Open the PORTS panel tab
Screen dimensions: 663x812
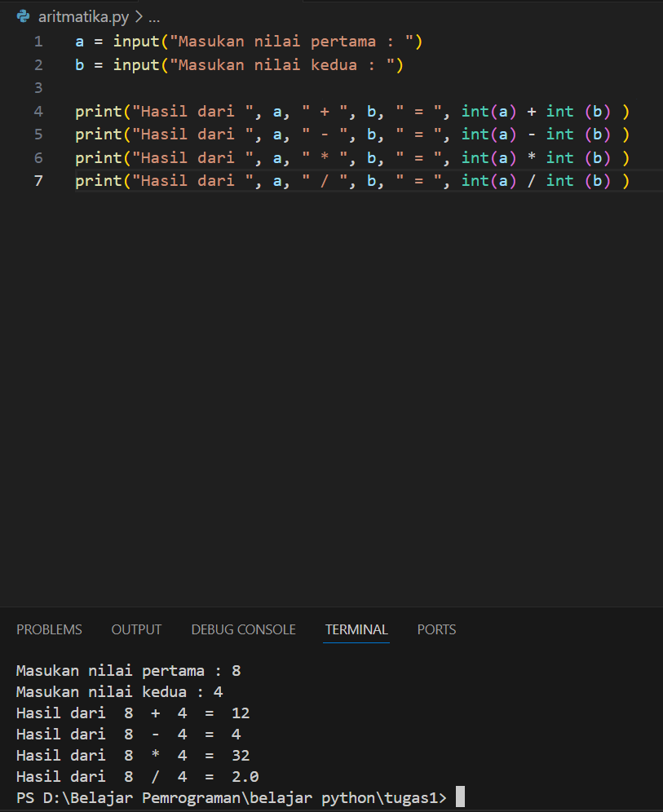(436, 629)
